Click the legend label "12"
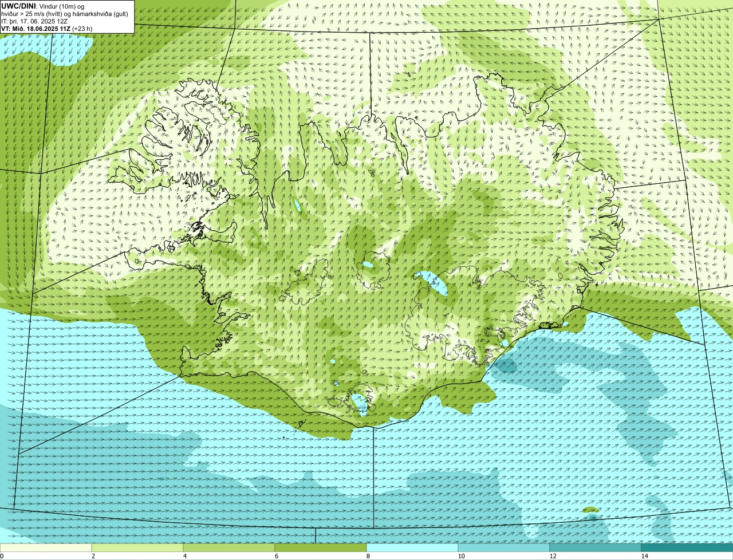 click(x=553, y=556)
